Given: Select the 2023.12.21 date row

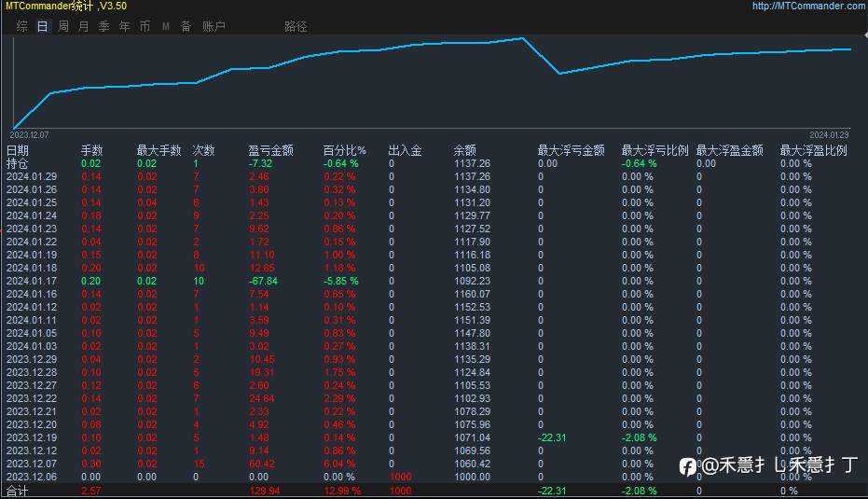Looking at the screenshot, I should coord(32,411).
